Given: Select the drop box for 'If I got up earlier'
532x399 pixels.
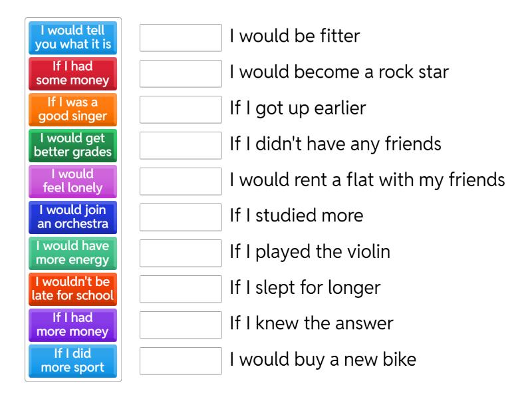Looking at the screenshot, I should pos(181,110).
